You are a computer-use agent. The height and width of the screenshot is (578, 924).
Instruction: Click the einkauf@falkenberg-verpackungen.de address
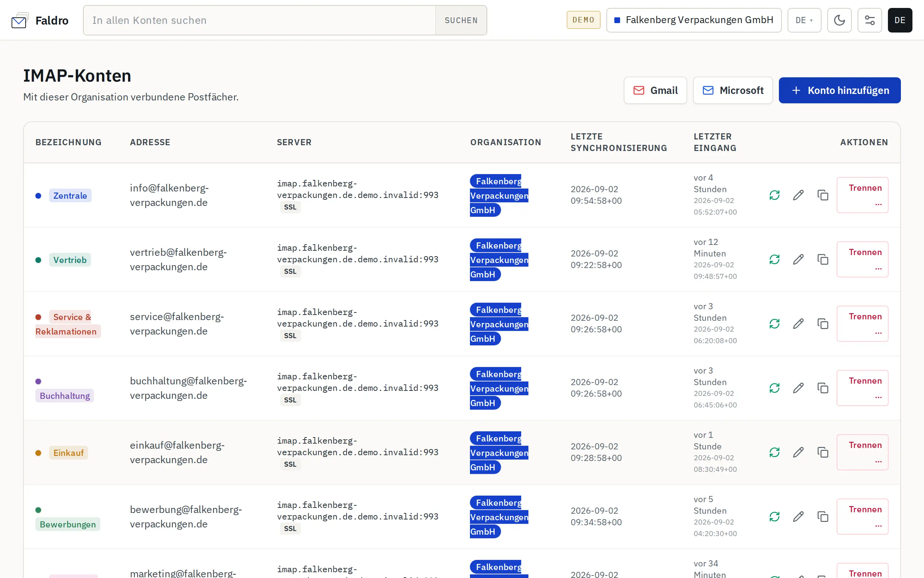pyautogui.click(x=177, y=452)
